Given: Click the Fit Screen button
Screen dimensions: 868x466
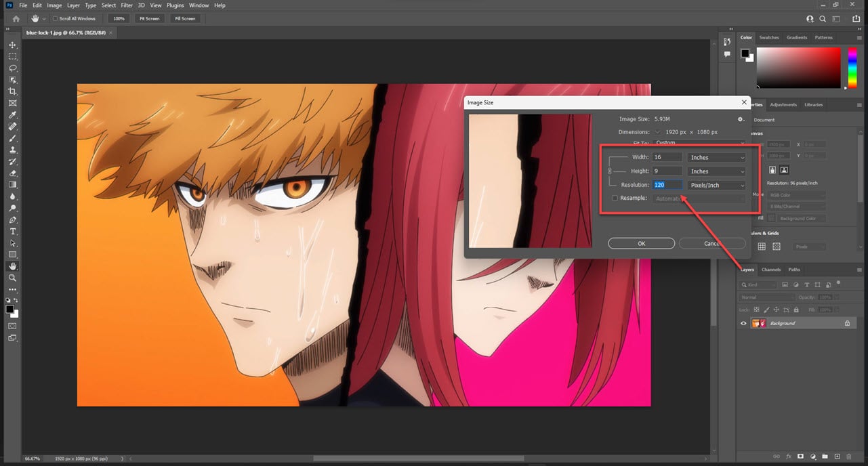Looking at the screenshot, I should [149, 18].
